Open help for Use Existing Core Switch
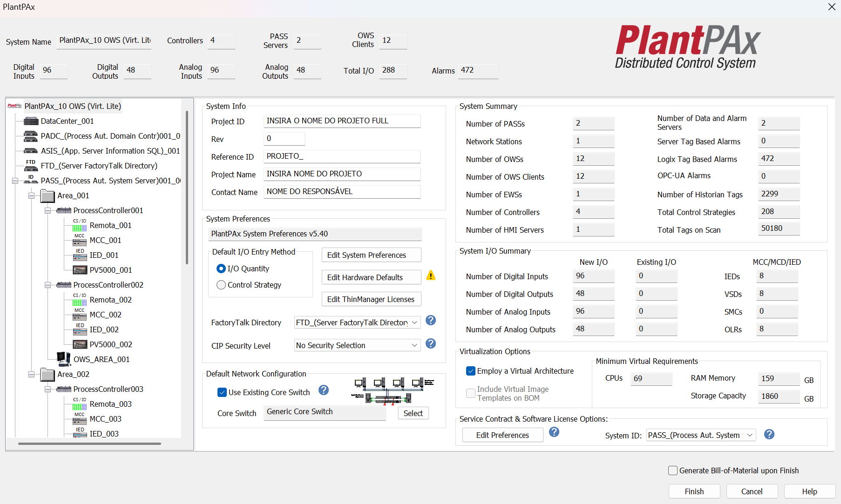This screenshot has height=504, width=841. coord(324,390)
